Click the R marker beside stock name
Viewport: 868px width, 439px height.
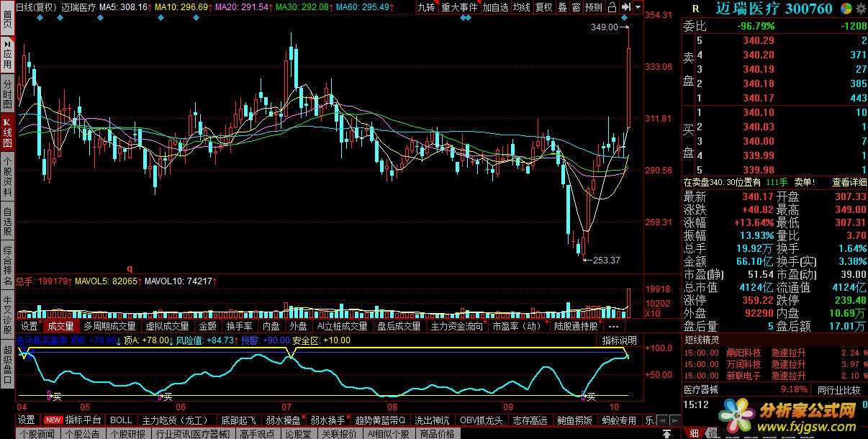(x=695, y=9)
